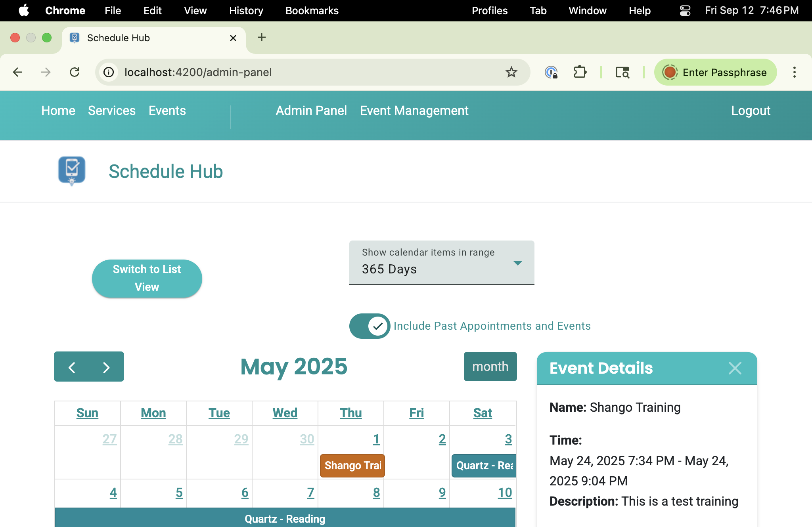Open the History menu in the menu bar
The image size is (812, 527).
coord(245,11)
